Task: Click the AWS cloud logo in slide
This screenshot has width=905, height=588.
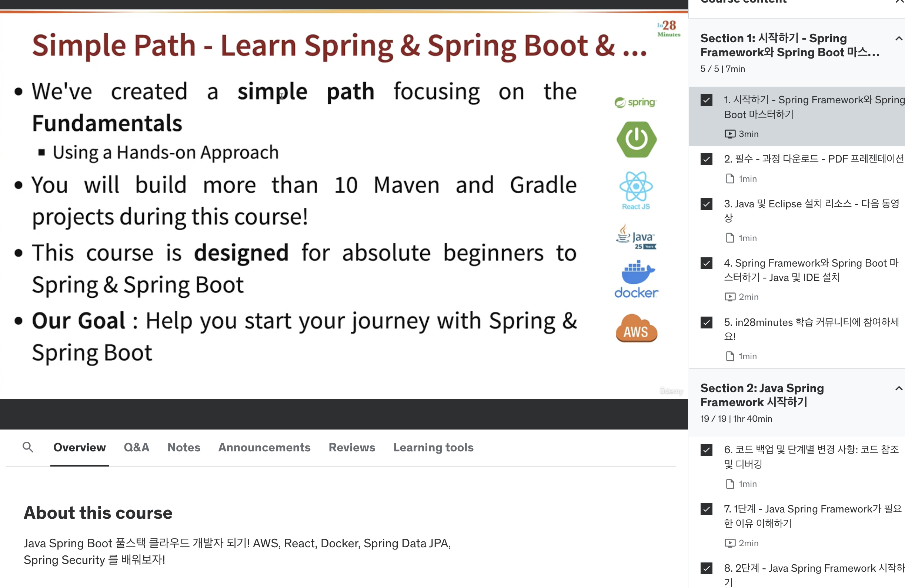Action: [636, 329]
